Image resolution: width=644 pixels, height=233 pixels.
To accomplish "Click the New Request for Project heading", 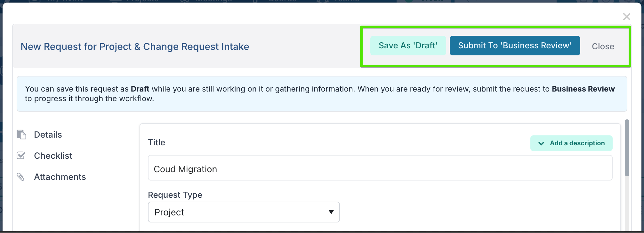I will tap(135, 47).
